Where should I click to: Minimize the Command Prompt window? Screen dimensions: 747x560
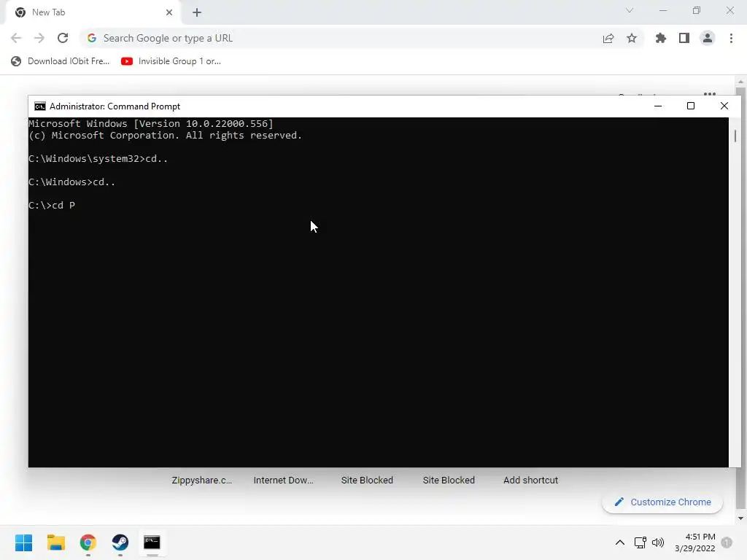click(x=658, y=106)
